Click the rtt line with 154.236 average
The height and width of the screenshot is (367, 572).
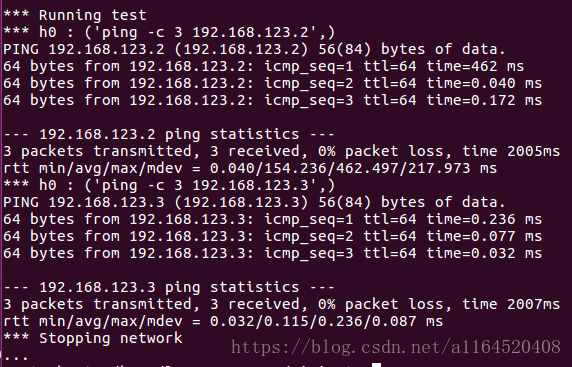pos(250,168)
